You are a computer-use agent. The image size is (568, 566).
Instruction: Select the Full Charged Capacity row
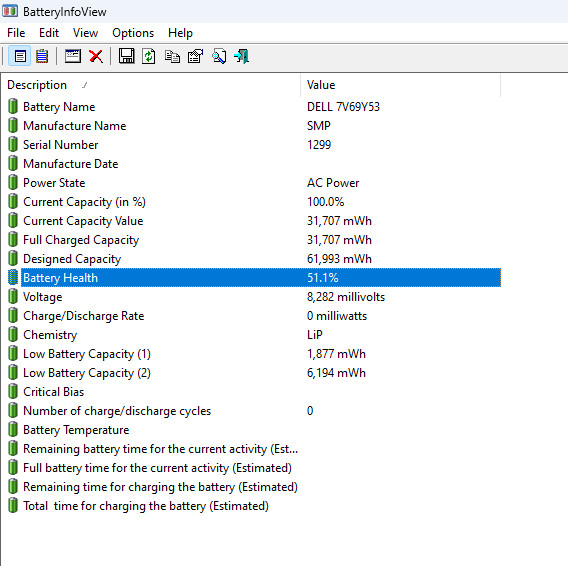(x=254, y=240)
